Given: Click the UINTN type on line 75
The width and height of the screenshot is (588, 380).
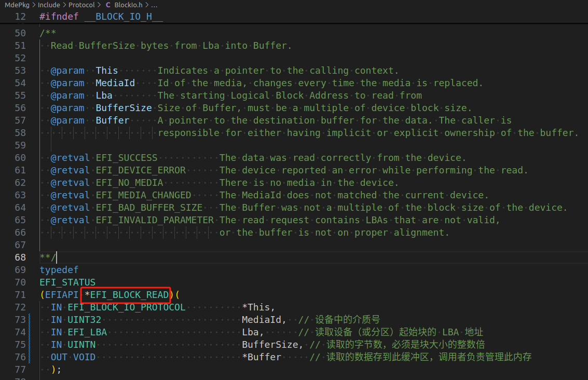Looking at the screenshot, I should (81, 344).
